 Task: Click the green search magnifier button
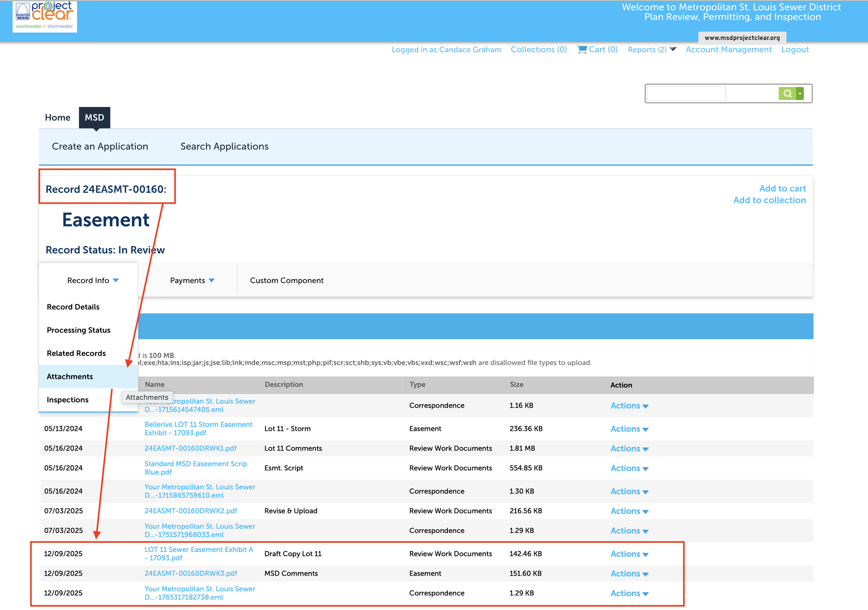tap(787, 93)
